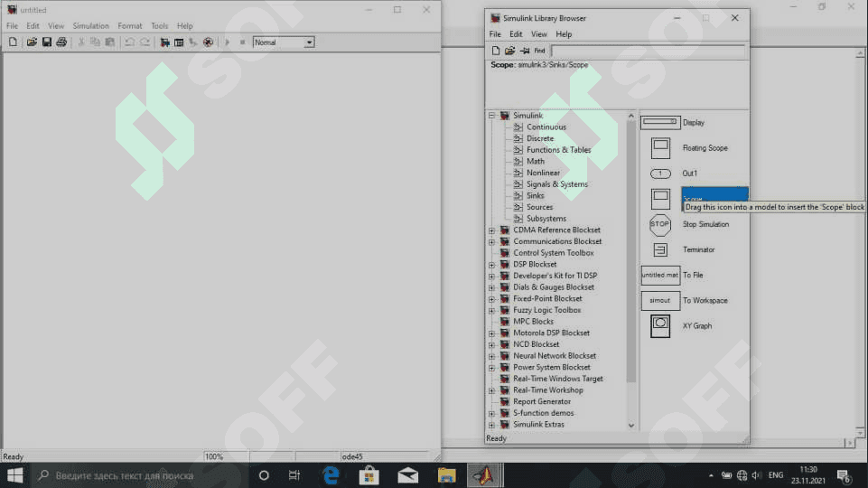Select MPC Blocks in tree
This screenshot has width=868, height=488.
tap(533, 322)
